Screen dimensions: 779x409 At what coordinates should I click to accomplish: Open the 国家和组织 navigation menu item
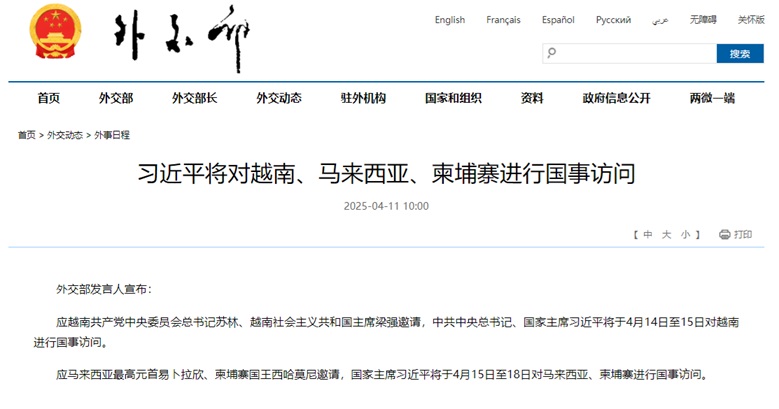coord(453,98)
